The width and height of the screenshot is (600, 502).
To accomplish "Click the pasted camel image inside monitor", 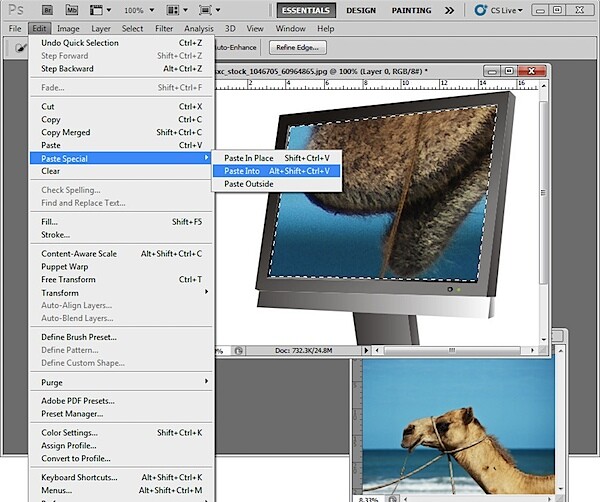I will click(x=383, y=191).
